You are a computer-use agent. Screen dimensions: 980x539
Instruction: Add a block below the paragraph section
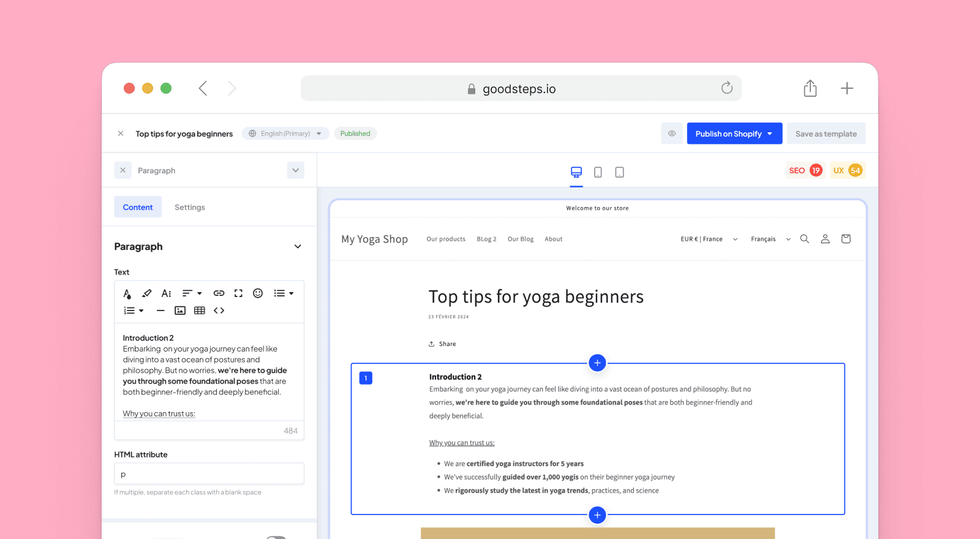[x=597, y=515]
